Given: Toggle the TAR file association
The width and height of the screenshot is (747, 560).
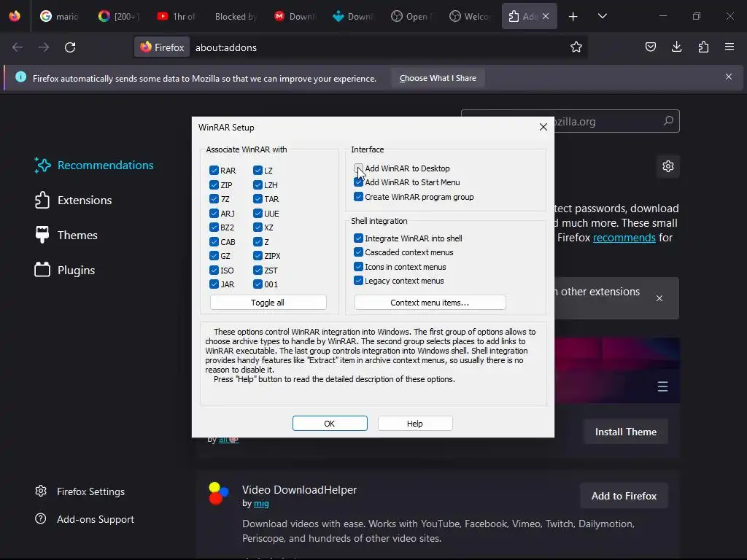Looking at the screenshot, I should tap(258, 199).
